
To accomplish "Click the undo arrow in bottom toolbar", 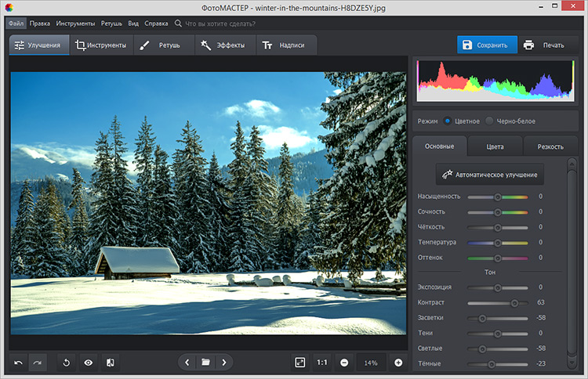I will tap(19, 363).
